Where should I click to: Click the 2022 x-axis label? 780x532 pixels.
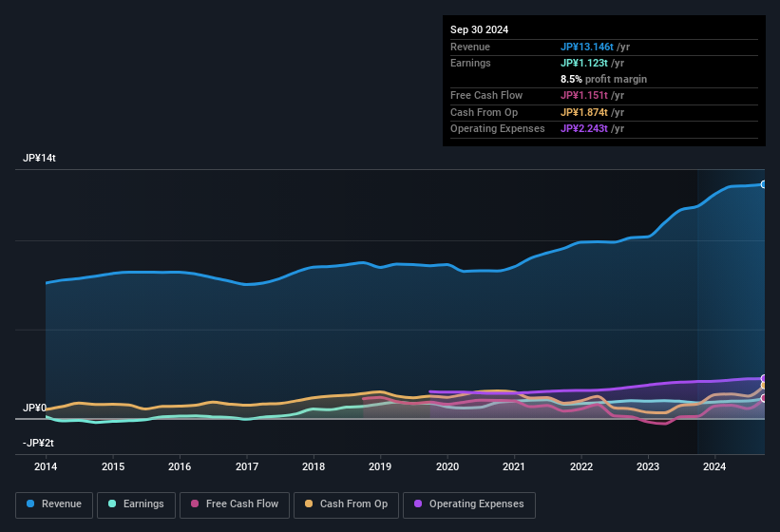tap(581, 466)
